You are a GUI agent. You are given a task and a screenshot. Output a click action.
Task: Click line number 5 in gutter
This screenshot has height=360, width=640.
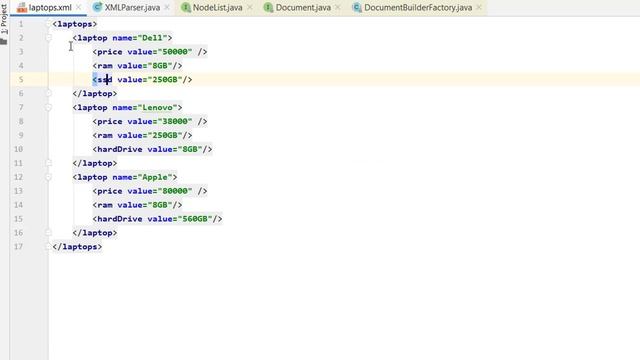21,80
